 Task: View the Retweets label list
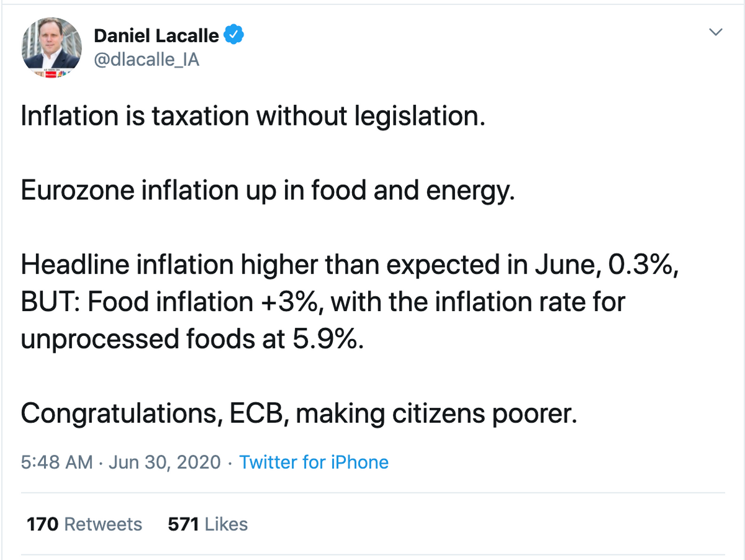tap(103, 525)
